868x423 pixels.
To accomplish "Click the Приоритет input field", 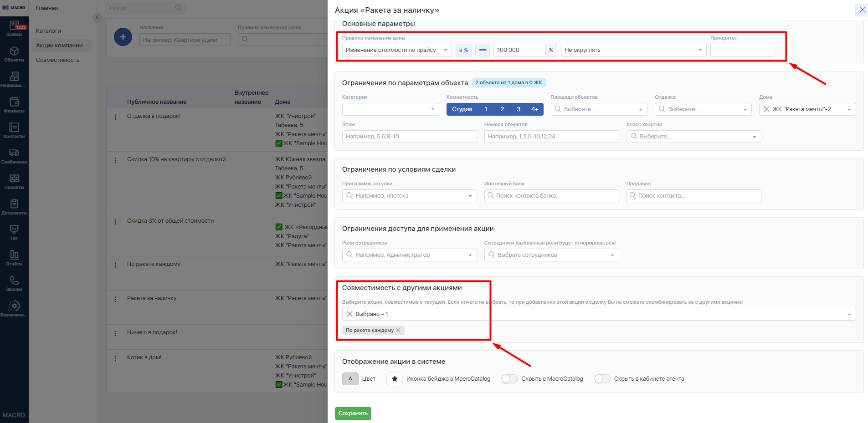I will [741, 50].
